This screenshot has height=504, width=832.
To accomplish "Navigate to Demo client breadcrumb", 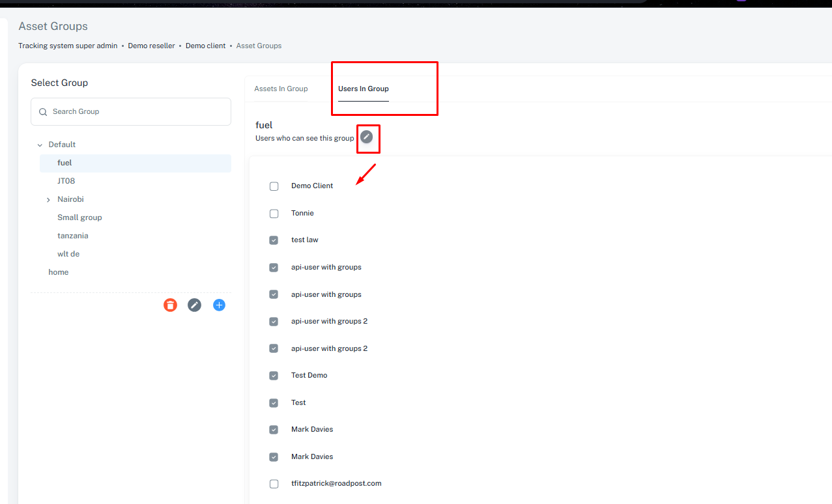I will click(205, 46).
